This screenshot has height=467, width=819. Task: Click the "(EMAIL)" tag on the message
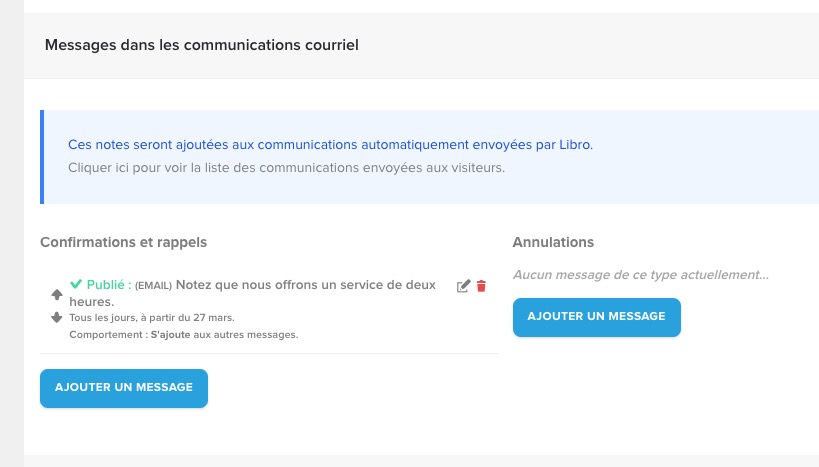[x=154, y=285]
